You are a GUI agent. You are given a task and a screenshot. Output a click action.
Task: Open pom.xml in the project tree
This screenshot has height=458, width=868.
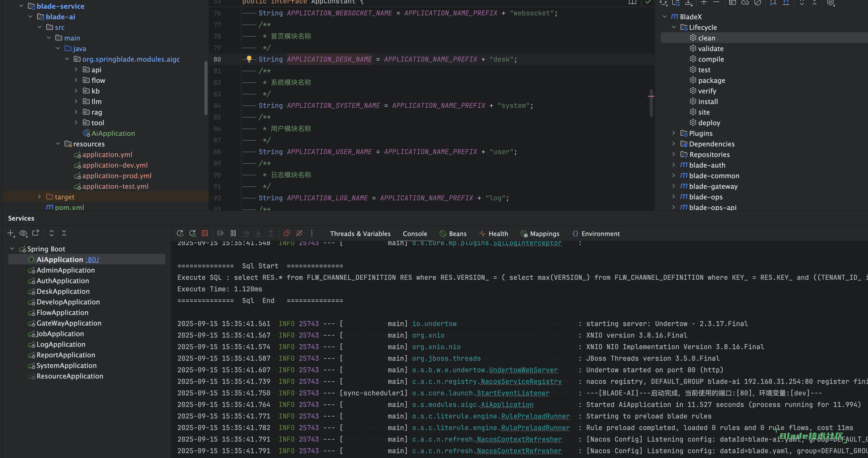pos(69,207)
